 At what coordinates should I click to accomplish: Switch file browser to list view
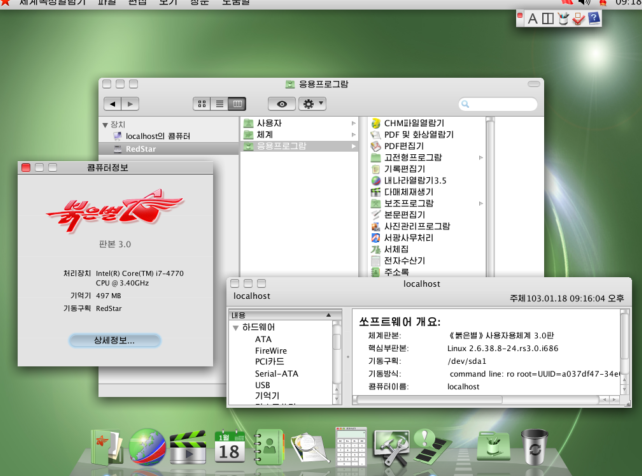[219, 104]
